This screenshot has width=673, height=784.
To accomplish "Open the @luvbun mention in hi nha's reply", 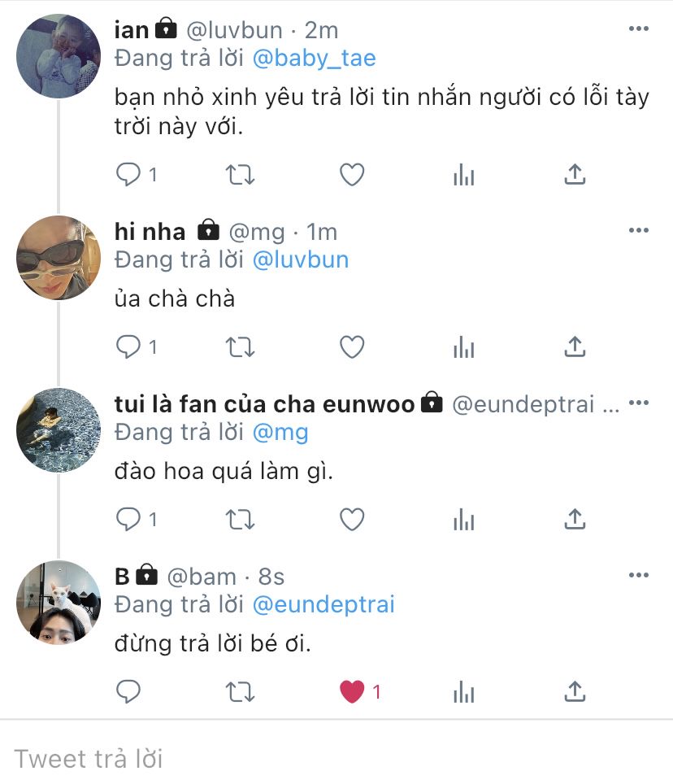I will coord(300,260).
